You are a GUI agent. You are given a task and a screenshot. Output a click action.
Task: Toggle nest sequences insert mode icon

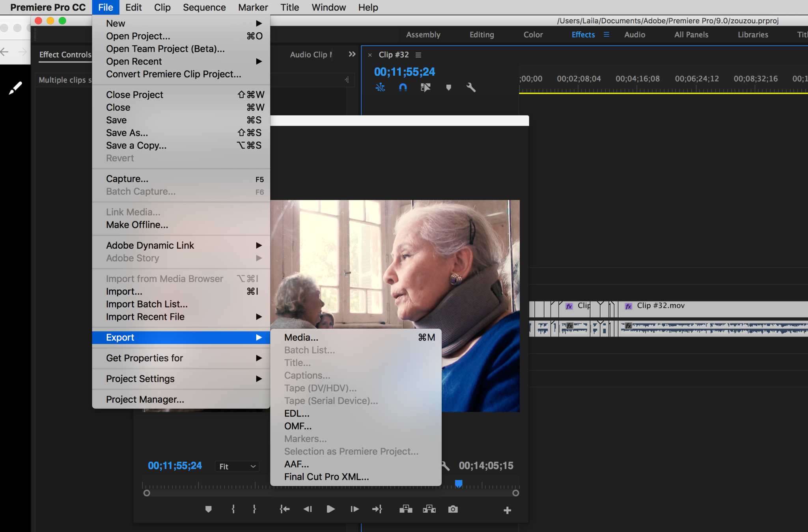pyautogui.click(x=380, y=87)
